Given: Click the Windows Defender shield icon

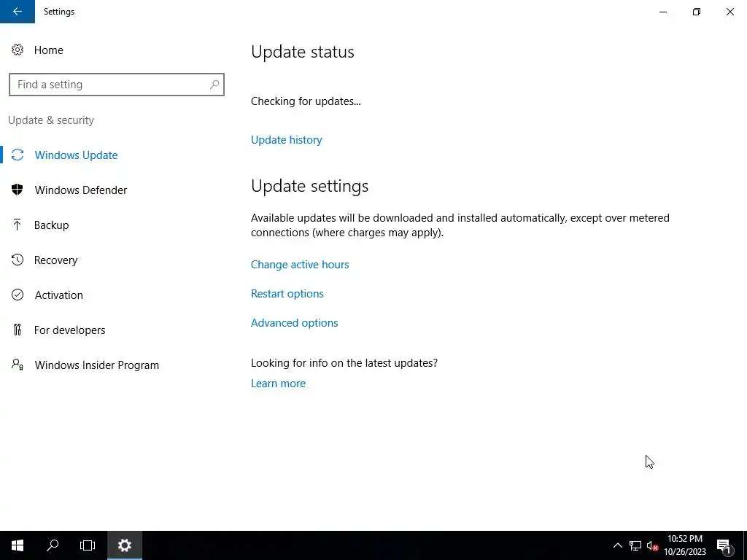Looking at the screenshot, I should coord(18,190).
